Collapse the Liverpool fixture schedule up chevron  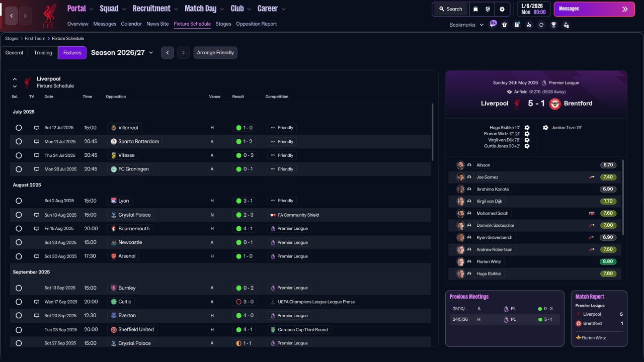(x=15, y=79)
